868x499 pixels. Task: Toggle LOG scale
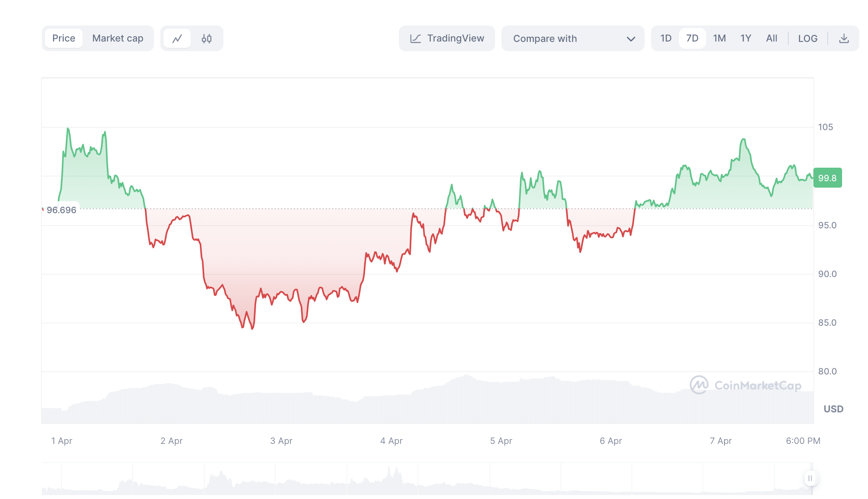pos(808,39)
